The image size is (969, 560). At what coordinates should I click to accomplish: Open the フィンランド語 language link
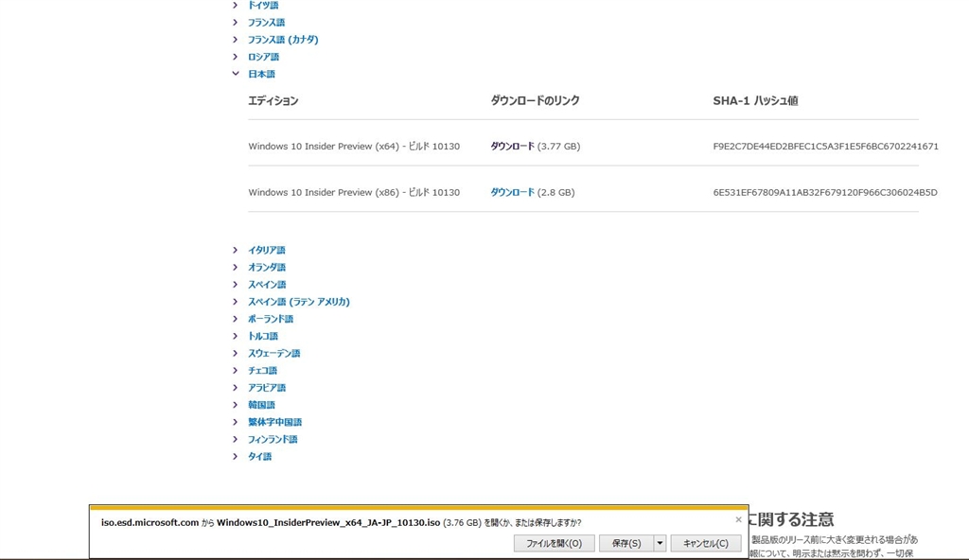[273, 440]
